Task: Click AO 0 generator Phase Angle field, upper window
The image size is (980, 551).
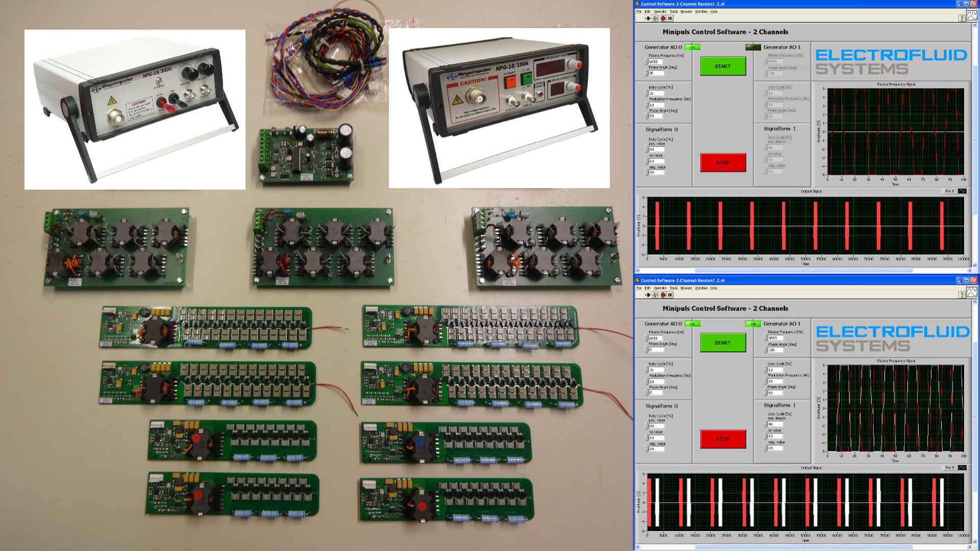Action: point(656,73)
